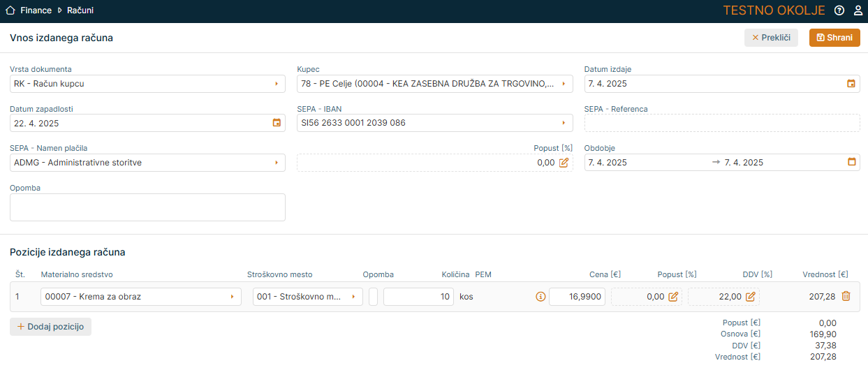
Task: Open the SEPA - IBAN dropdown
Action: [564, 123]
